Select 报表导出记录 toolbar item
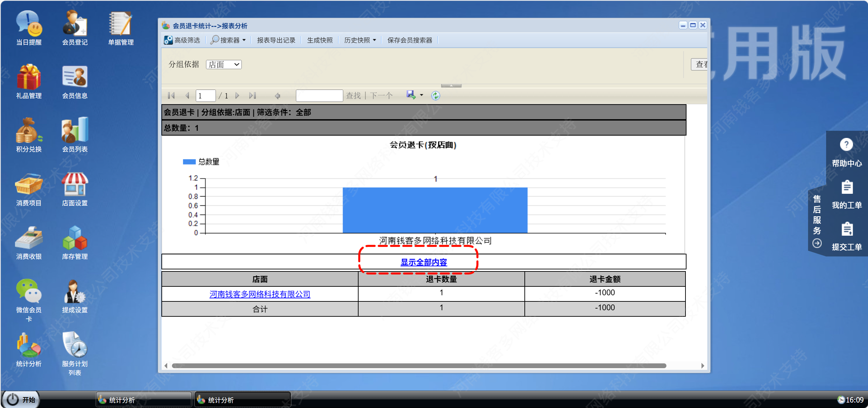This screenshot has width=868, height=408. point(276,40)
